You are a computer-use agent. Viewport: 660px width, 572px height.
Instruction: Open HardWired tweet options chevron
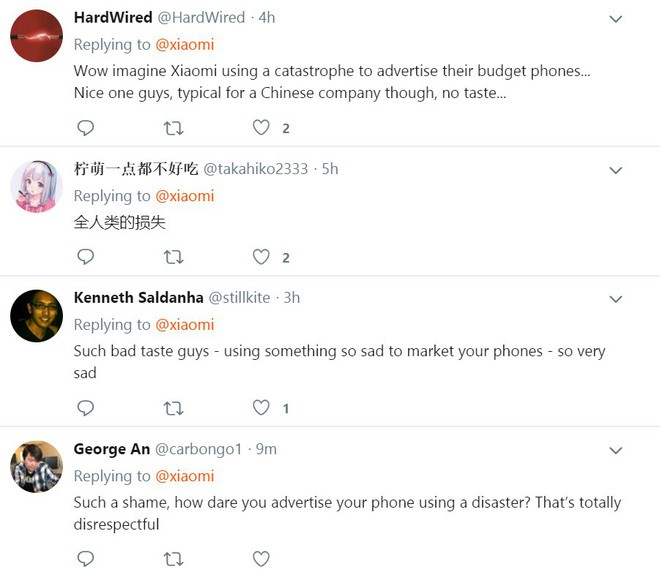pyautogui.click(x=616, y=19)
